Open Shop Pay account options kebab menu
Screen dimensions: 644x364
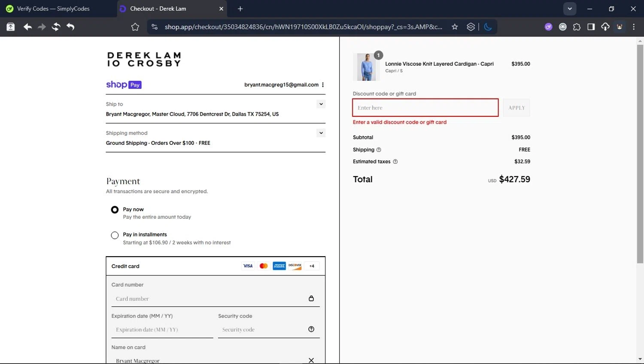323,85
